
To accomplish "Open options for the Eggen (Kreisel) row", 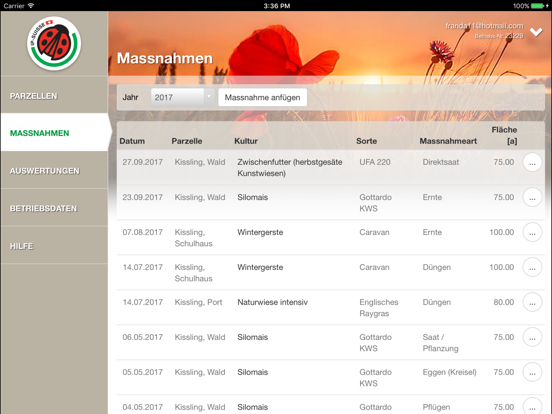I will tap(532, 372).
